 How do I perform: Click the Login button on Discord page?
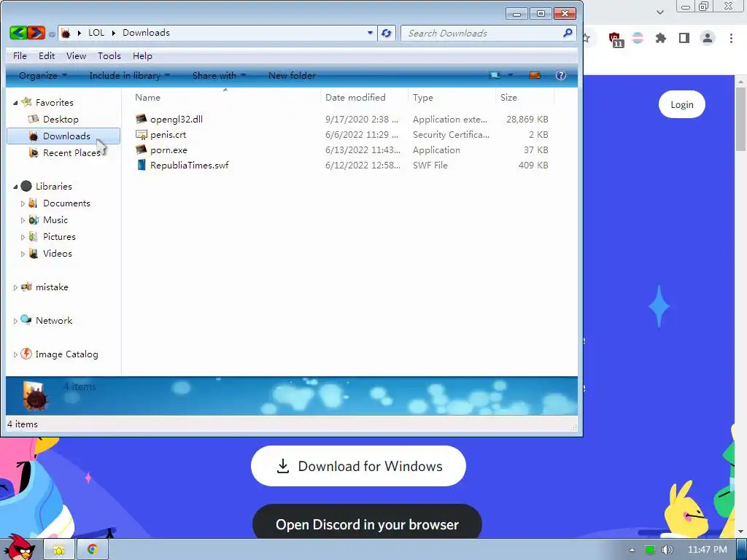[682, 104]
